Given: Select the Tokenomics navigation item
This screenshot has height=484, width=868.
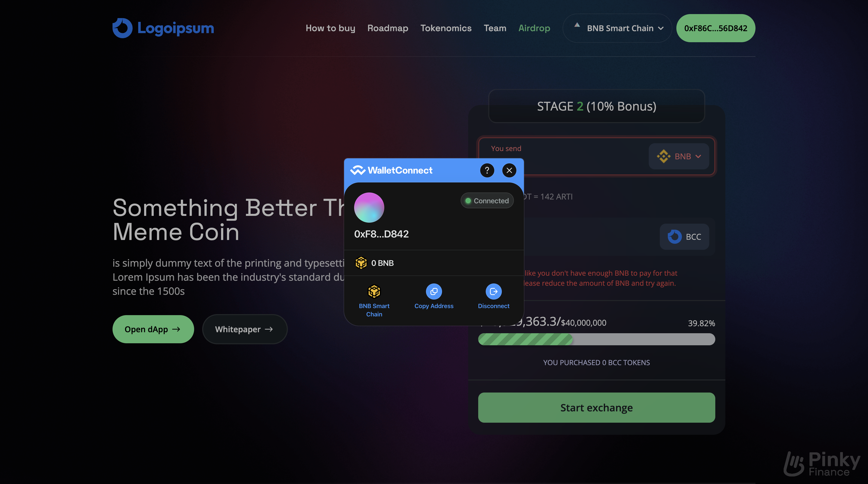Looking at the screenshot, I should pyautogui.click(x=446, y=28).
